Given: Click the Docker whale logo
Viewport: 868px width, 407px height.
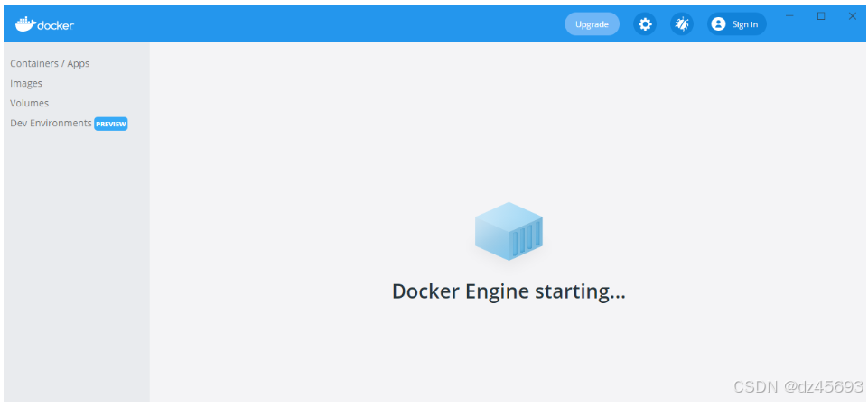Looking at the screenshot, I should [x=24, y=23].
